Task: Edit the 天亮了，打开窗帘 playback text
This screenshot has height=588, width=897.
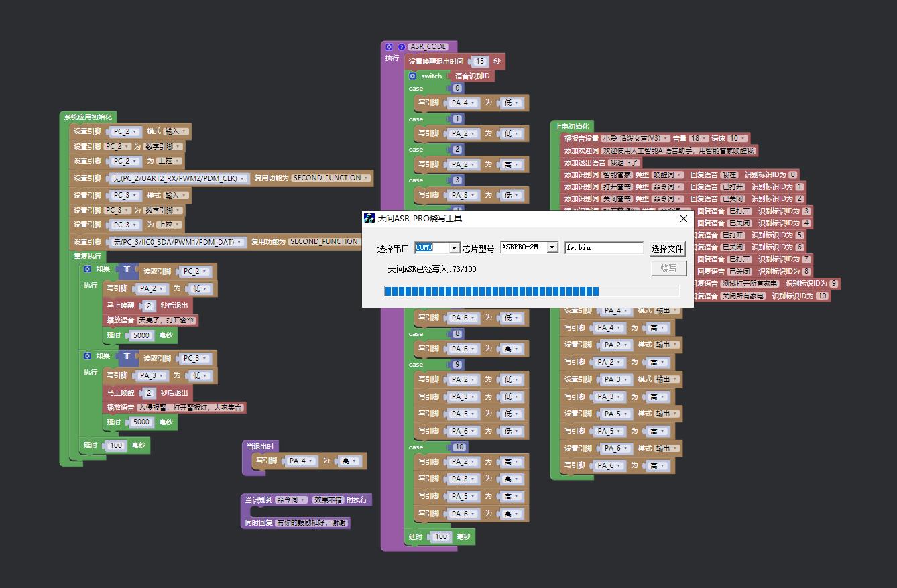Action: 166,320
